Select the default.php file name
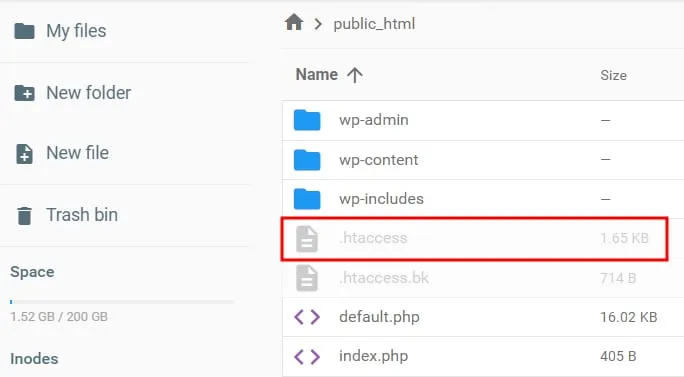 tap(379, 317)
